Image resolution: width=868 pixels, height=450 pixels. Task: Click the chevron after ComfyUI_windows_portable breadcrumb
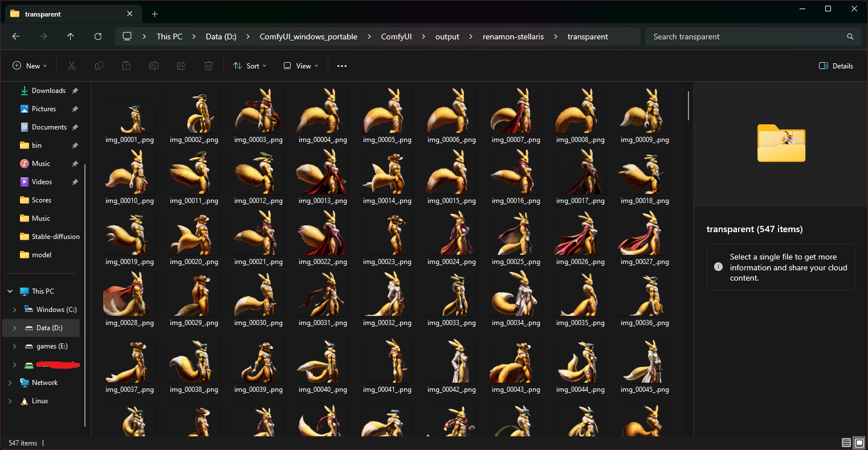tap(369, 37)
